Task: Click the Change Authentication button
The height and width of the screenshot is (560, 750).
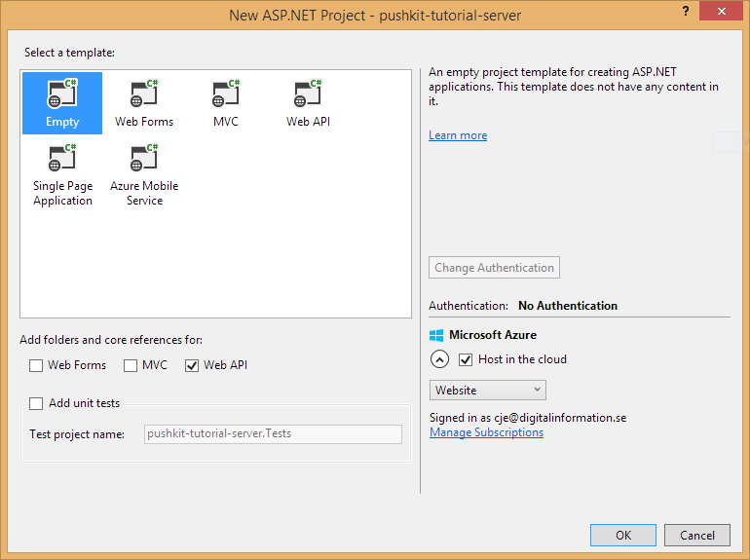Action: click(x=494, y=268)
